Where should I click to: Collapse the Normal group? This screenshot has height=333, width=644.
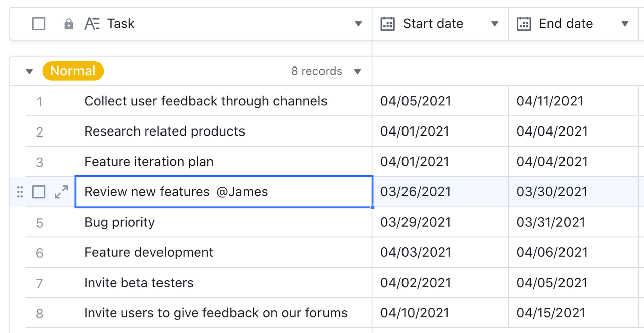pyautogui.click(x=29, y=72)
